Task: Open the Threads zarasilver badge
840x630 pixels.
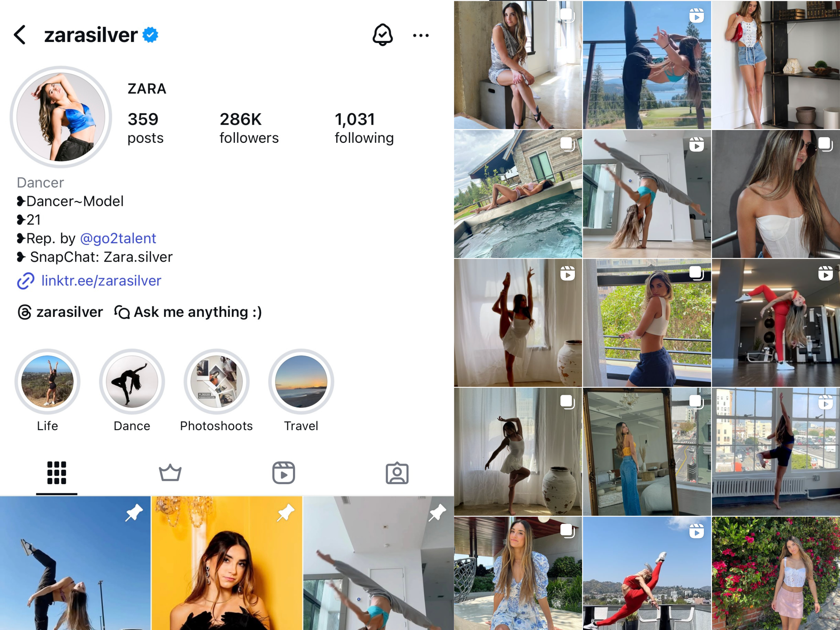Action: click(x=60, y=312)
